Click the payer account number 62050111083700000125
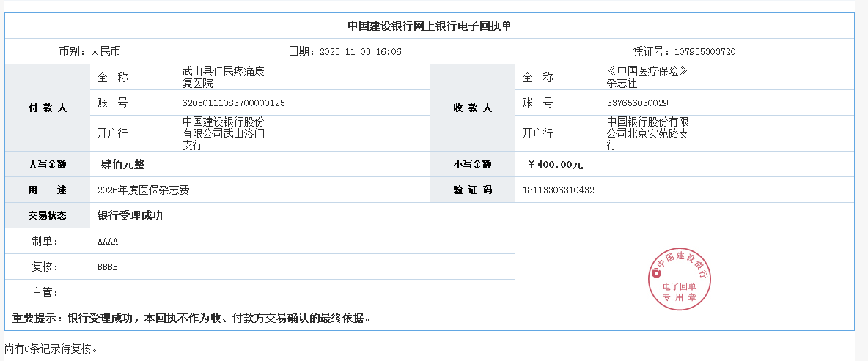This screenshot has height=361, width=868. point(233,103)
